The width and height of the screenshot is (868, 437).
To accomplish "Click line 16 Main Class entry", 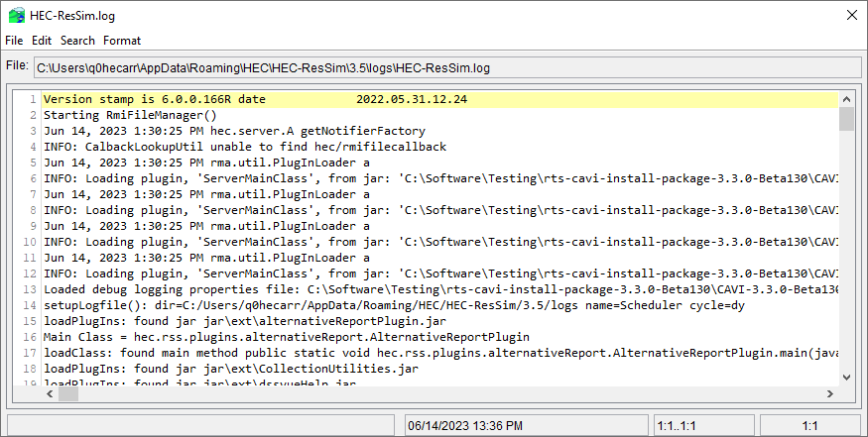I will 287,337.
